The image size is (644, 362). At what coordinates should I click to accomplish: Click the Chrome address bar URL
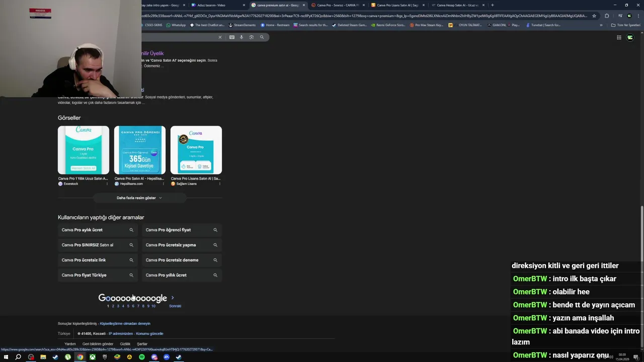click(x=365, y=16)
